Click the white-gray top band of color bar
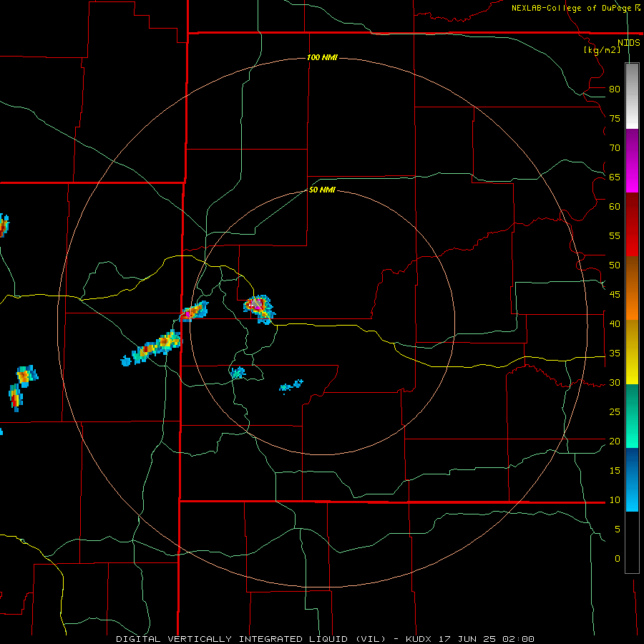644x644 pixels. (x=632, y=96)
